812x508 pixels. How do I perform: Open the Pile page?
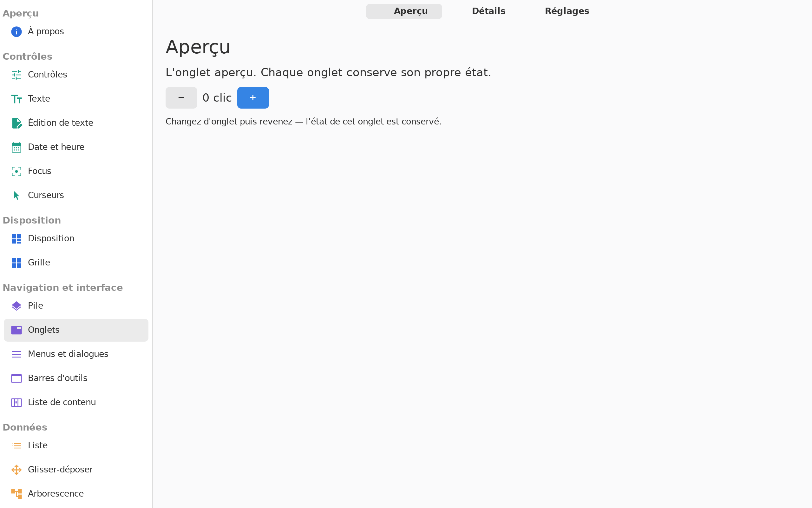click(76, 306)
